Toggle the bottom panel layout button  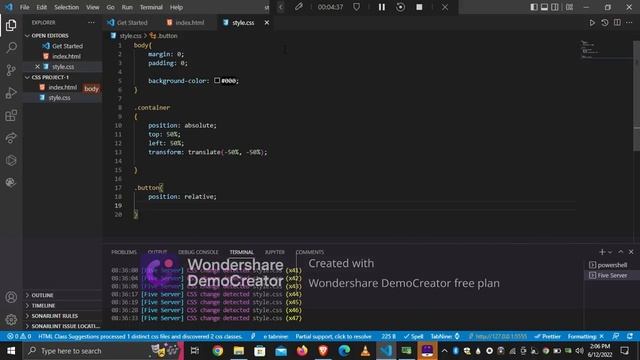544,7
